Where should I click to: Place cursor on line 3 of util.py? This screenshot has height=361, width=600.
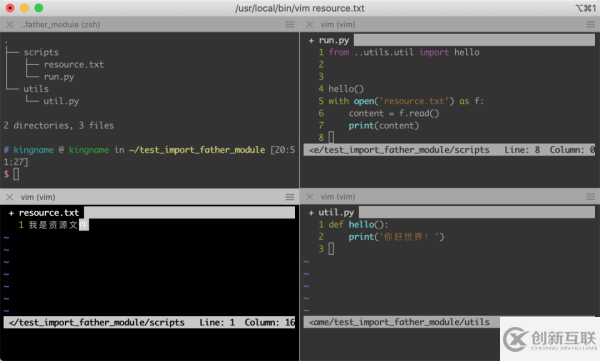pyautogui.click(x=331, y=249)
